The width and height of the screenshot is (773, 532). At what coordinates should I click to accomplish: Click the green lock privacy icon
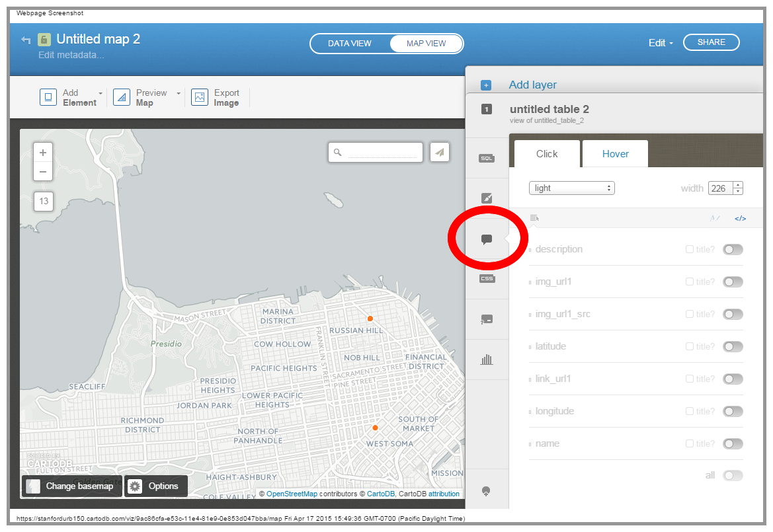pyautogui.click(x=44, y=40)
